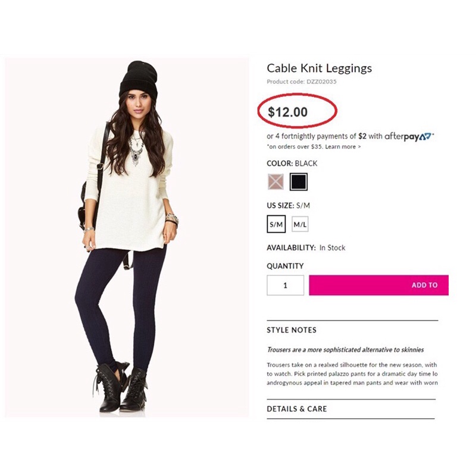
Task: Click the US SIZE: S/M label
Action: pos(288,205)
